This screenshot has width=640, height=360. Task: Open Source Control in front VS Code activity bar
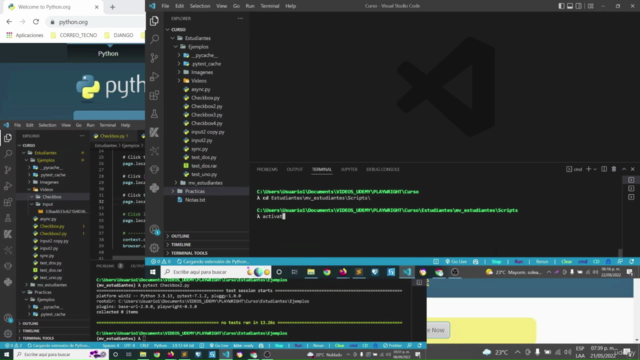(x=154, y=58)
